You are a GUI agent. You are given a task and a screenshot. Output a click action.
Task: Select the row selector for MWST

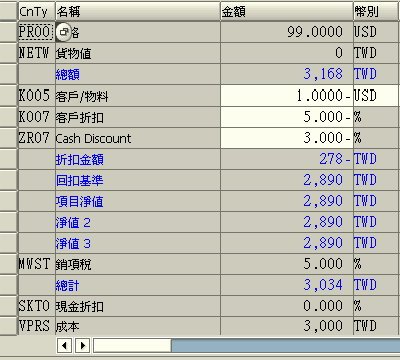[x=8, y=264]
